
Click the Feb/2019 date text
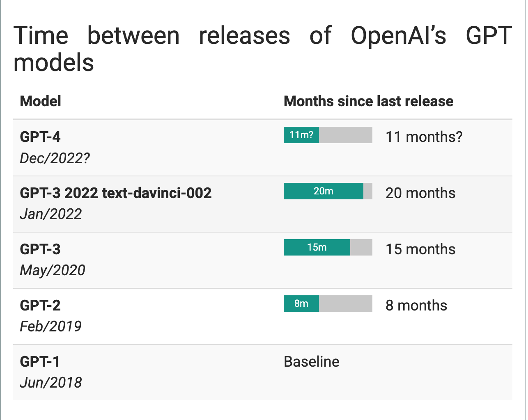pyautogui.click(x=51, y=326)
